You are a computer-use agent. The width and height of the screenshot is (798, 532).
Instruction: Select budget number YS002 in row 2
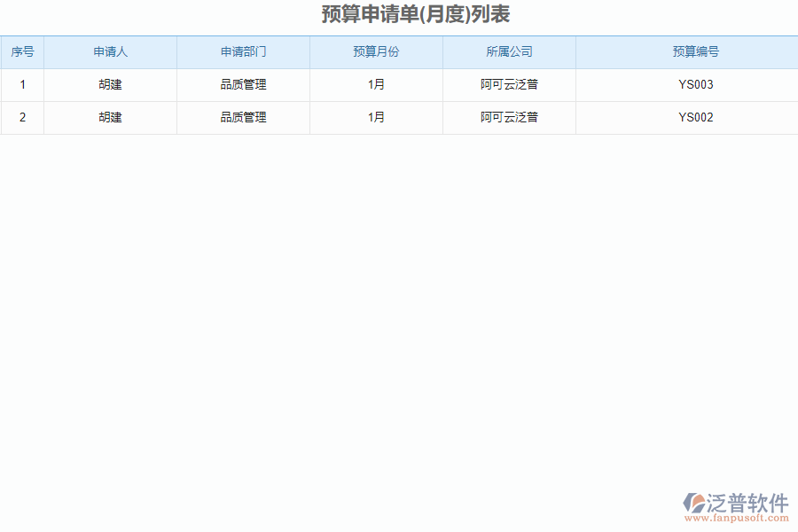687,116
